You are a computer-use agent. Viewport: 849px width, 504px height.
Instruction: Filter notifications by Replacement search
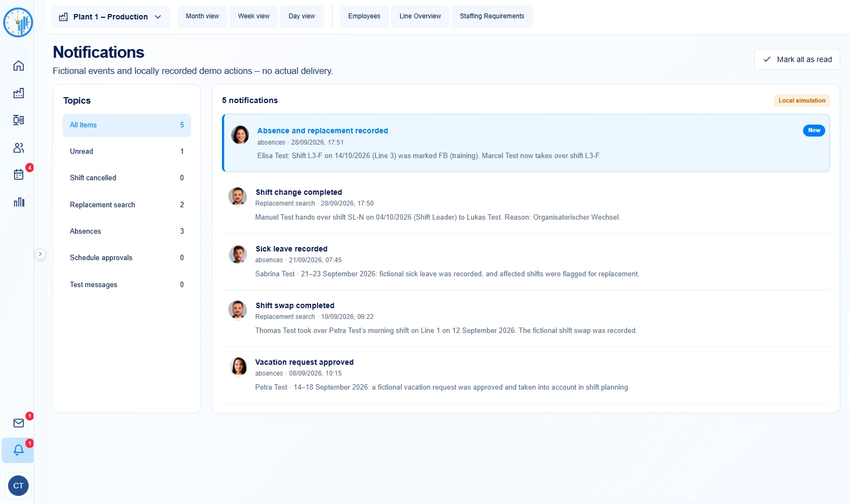tap(127, 205)
